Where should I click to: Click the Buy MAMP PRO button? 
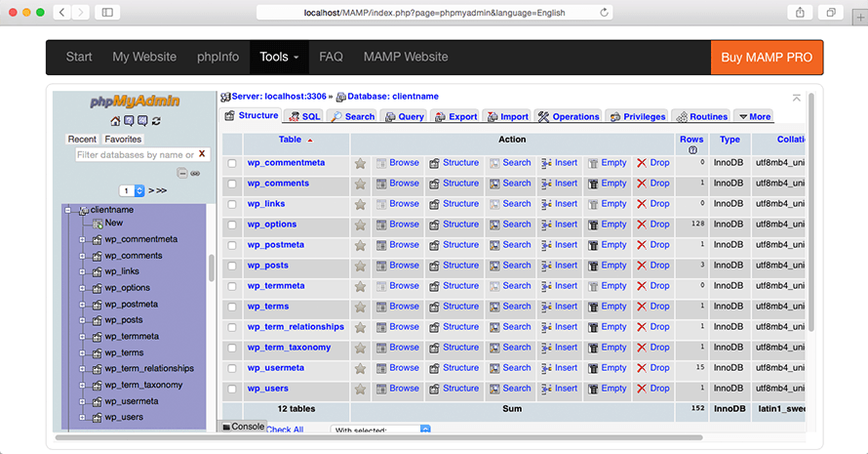tap(767, 57)
